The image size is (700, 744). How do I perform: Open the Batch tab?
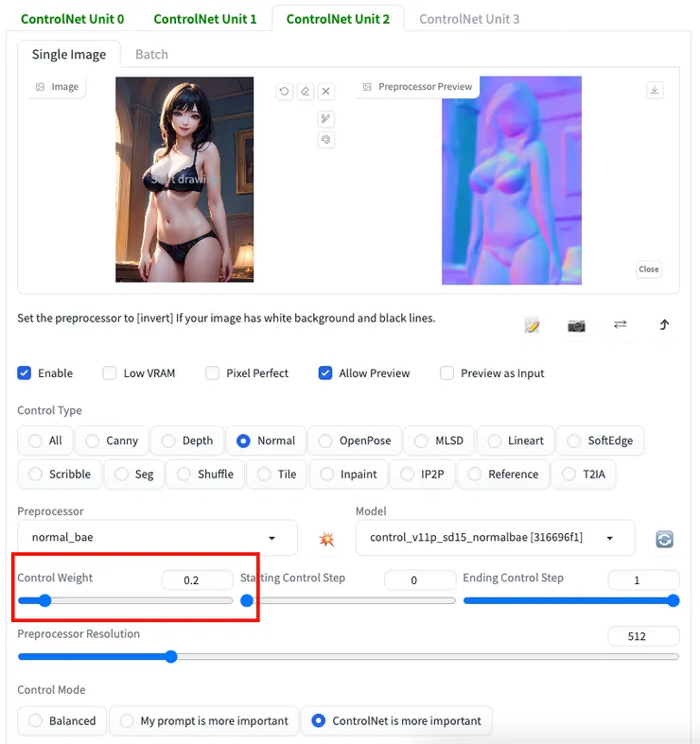pos(151,55)
